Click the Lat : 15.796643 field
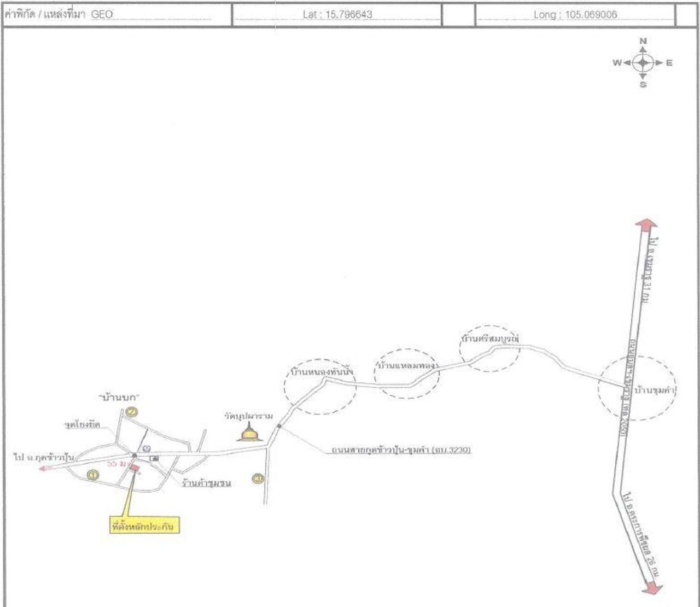 pos(337,15)
